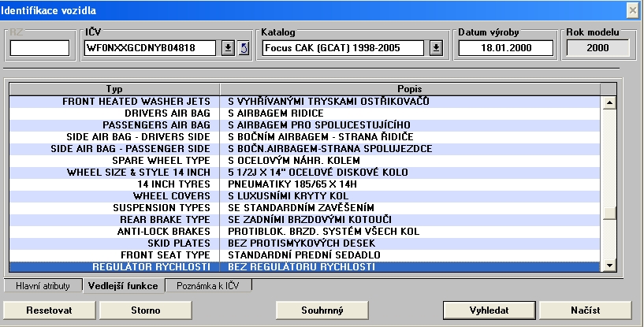Click the scrollbar down arrow

coord(608,266)
